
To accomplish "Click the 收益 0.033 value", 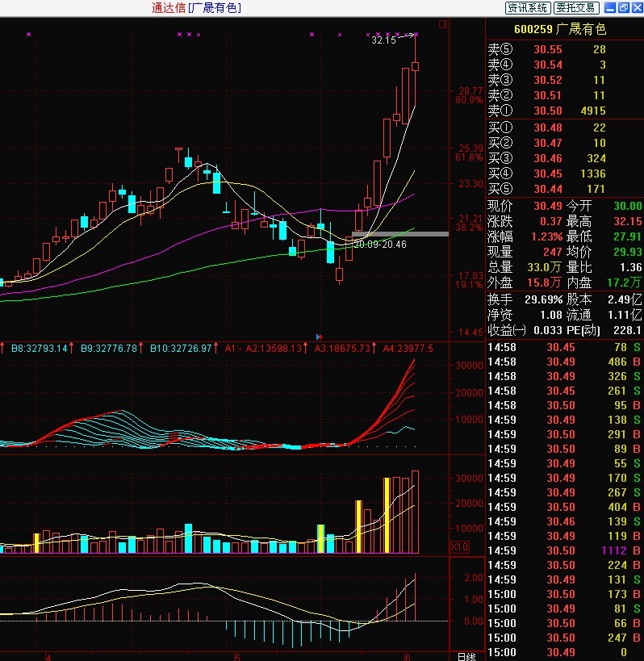I will tap(547, 330).
